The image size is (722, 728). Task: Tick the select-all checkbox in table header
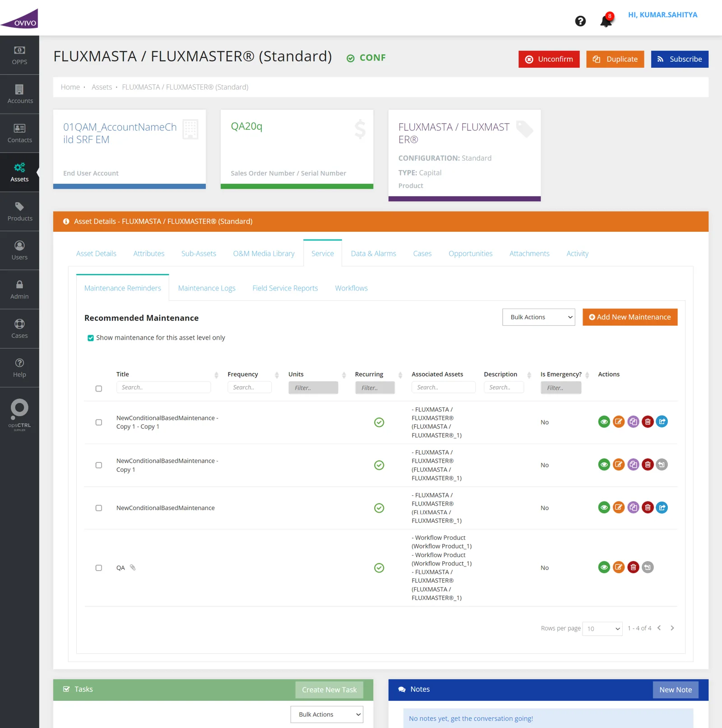(x=99, y=388)
